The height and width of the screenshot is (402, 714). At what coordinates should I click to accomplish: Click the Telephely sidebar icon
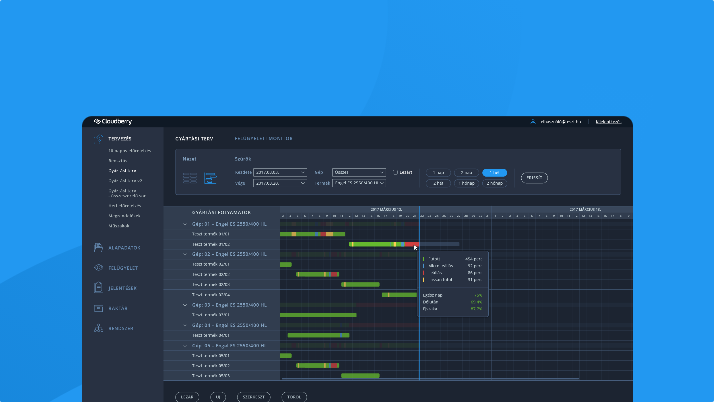click(98, 268)
